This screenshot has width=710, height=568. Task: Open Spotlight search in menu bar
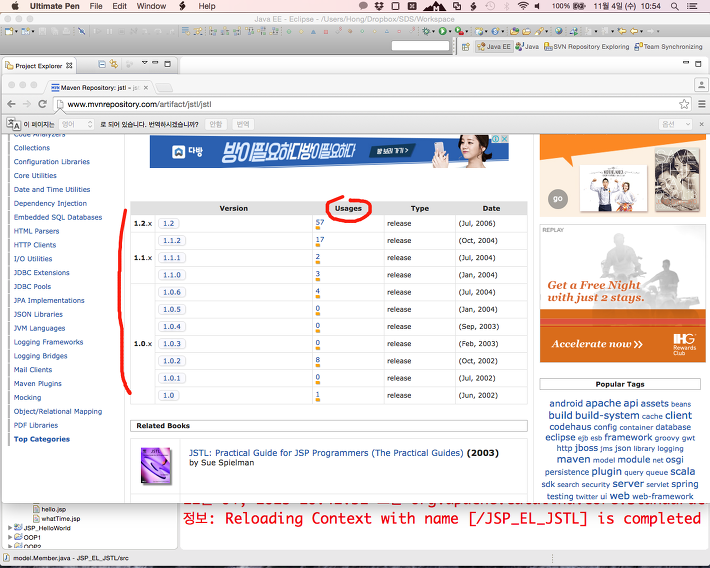[675, 6]
